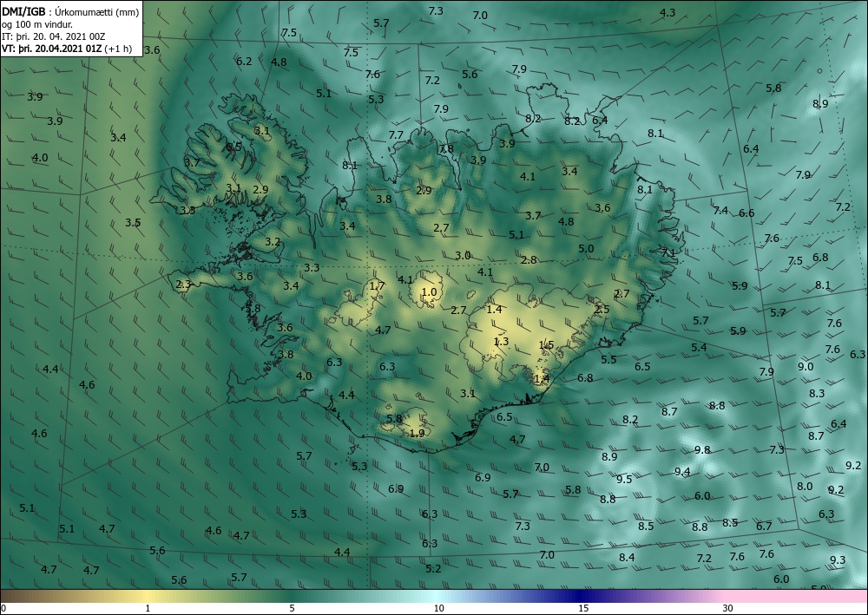Screen dimensions: 868x615
Task: Click the 9.5 value over the southeast sea
Action: (x=624, y=479)
